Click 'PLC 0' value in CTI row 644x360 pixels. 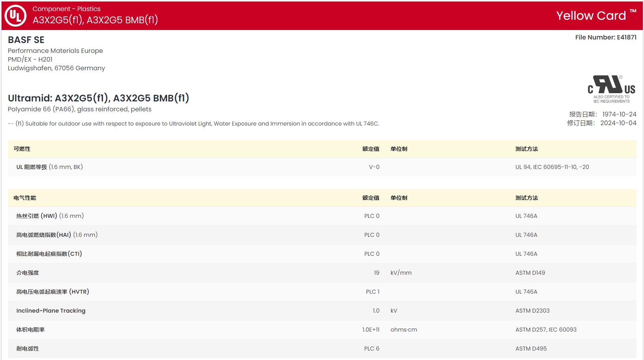pyautogui.click(x=372, y=254)
